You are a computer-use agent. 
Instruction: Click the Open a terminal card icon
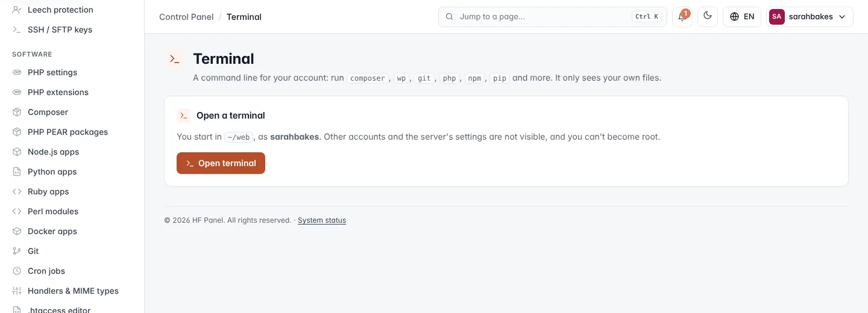point(184,116)
